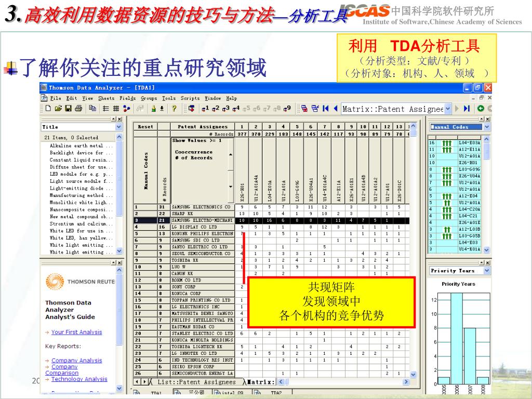Viewport: 532px width, 399px height.
Task: Click the Open folder toolbar icon
Action: pos(58,108)
